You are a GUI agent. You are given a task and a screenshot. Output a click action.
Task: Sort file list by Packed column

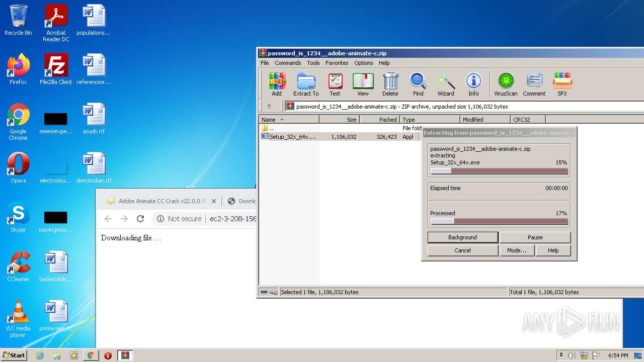tap(379, 120)
